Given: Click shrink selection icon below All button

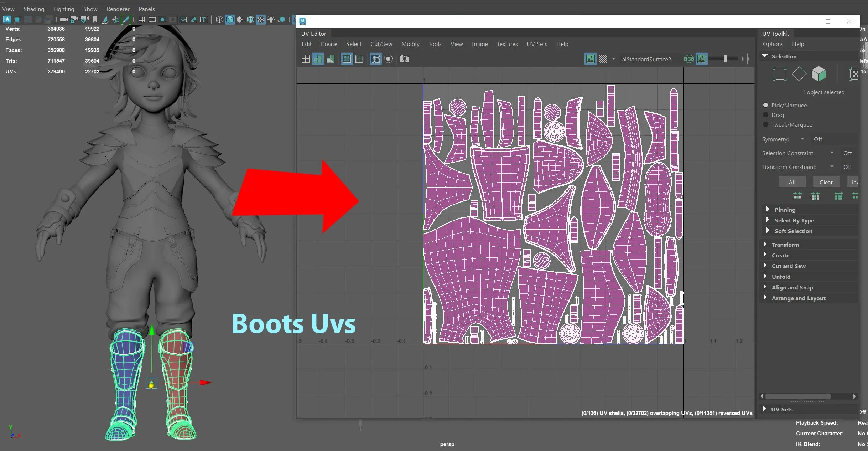Looking at the screenshot, I should (x=797, y=195).
